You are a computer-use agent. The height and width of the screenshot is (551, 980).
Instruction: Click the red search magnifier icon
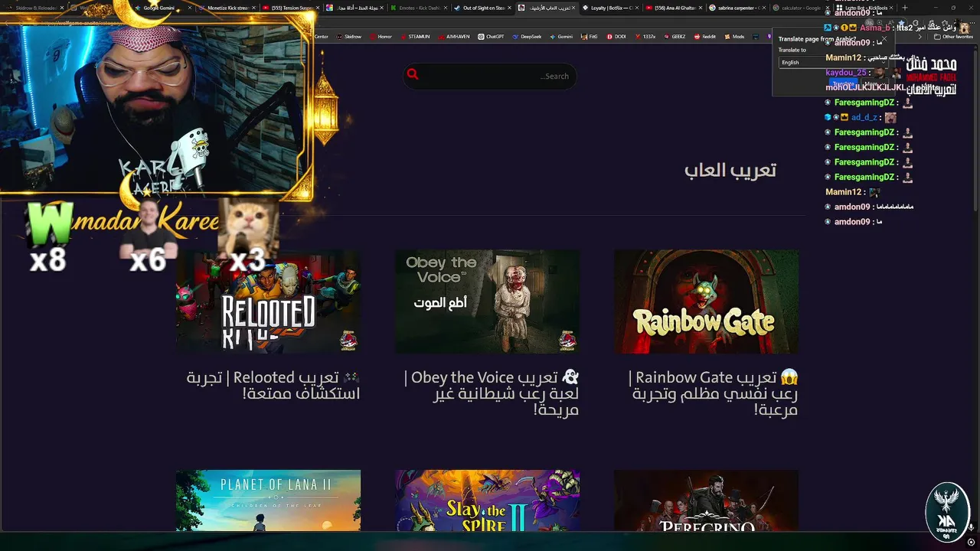[x=413, y=74]
